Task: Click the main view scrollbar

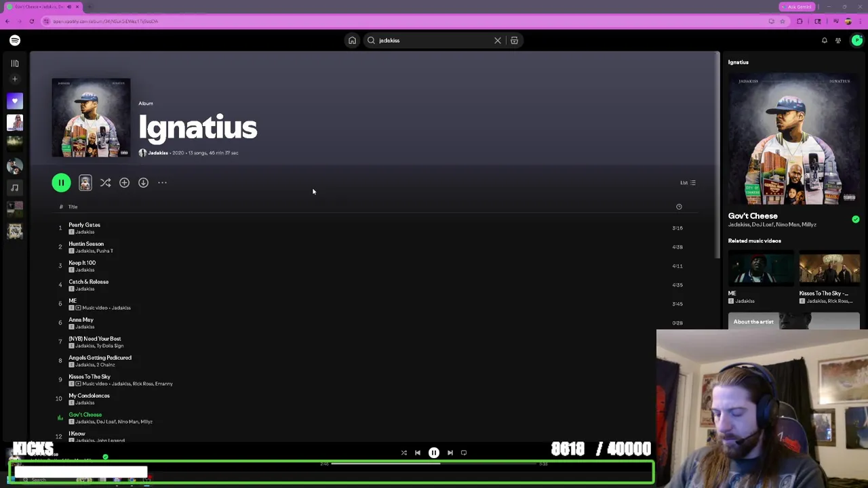Action: coord(718,155)
